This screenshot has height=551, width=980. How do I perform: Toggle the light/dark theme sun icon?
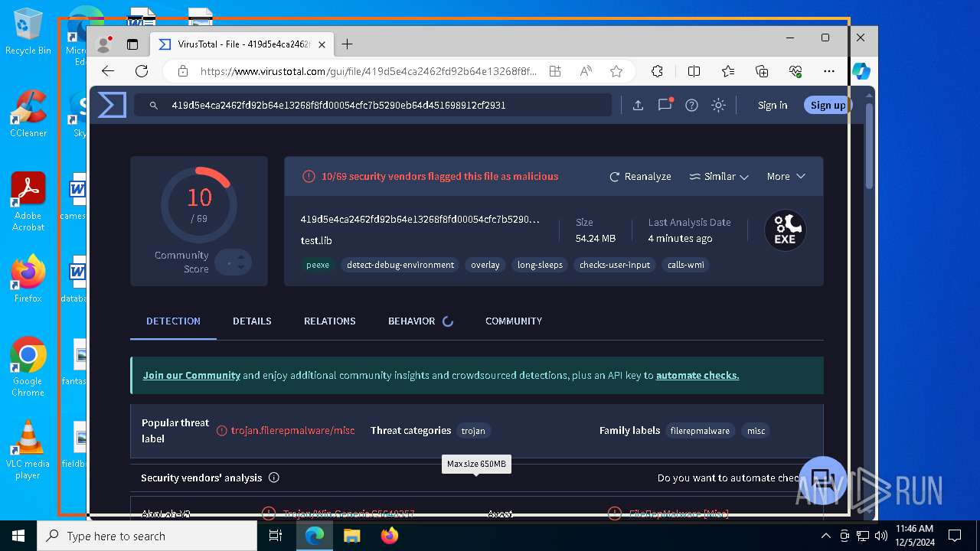coord(718,106)
